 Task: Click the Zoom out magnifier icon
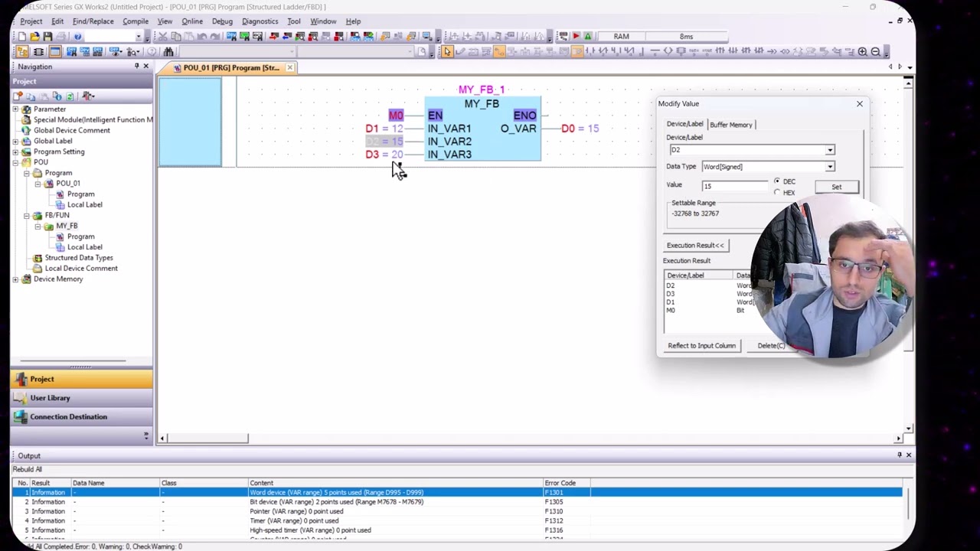(x=876, y=52)
